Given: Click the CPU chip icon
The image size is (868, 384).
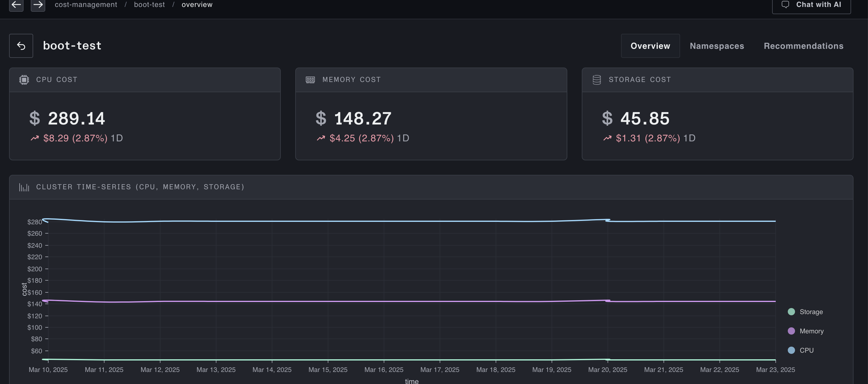Looking at the screenshot, I should coord(24,80).
